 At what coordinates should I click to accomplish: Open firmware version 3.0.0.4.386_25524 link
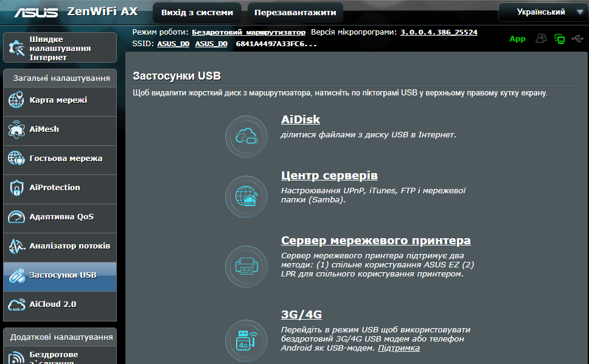[x=439, y=32]
